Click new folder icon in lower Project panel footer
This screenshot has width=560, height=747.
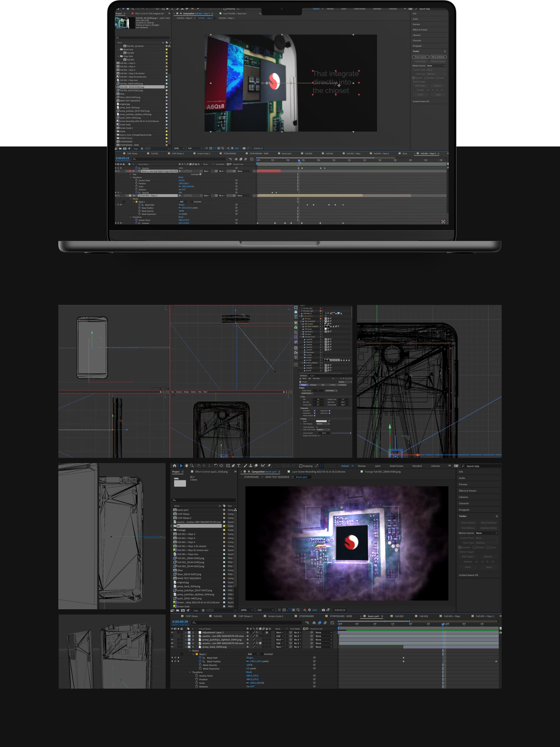(x=178, y=610)
